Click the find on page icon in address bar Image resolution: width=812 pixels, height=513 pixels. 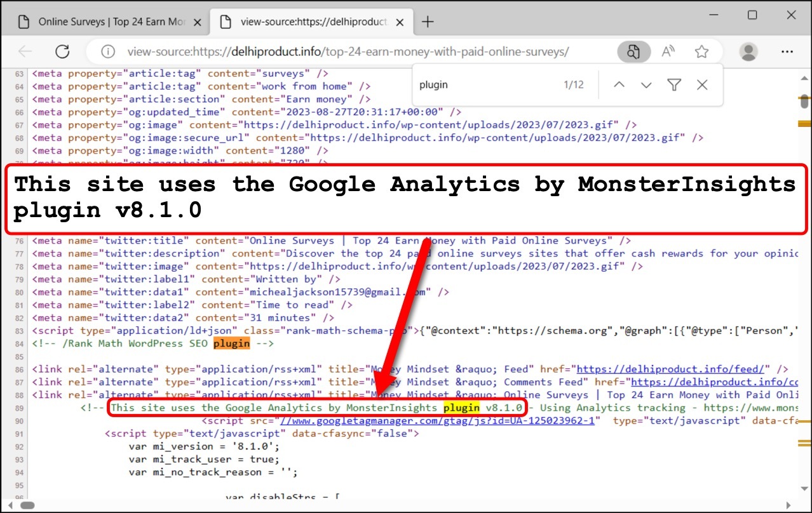tap(633, 51)
